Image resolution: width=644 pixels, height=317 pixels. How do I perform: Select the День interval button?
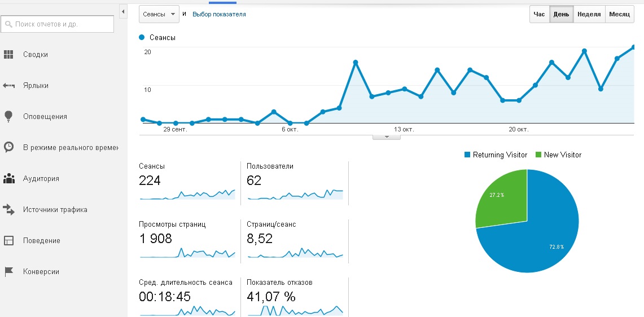561,14
